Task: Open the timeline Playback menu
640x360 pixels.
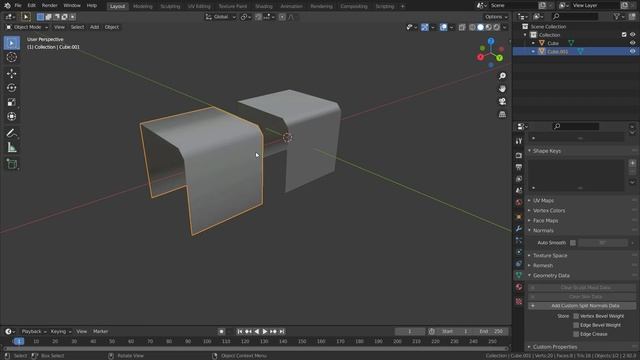Action: [33, 331]
